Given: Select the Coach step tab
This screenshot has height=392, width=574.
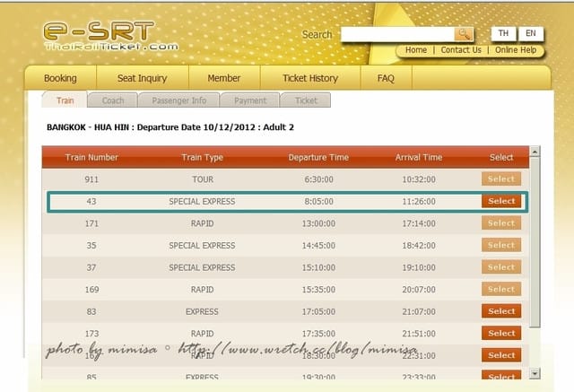Looking at the screenshot, I should pyautogui.click(x=113, y=100).
